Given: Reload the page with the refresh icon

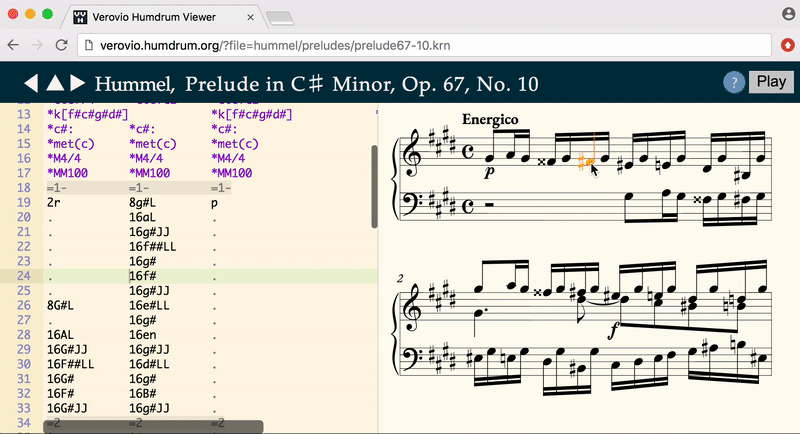Looking at the screenshot, I should (61, 45).
